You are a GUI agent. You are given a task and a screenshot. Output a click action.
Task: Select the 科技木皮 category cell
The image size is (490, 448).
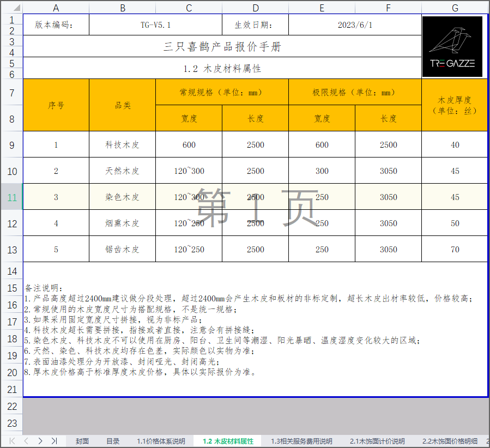pyautogui.click(x=123, y=144)
